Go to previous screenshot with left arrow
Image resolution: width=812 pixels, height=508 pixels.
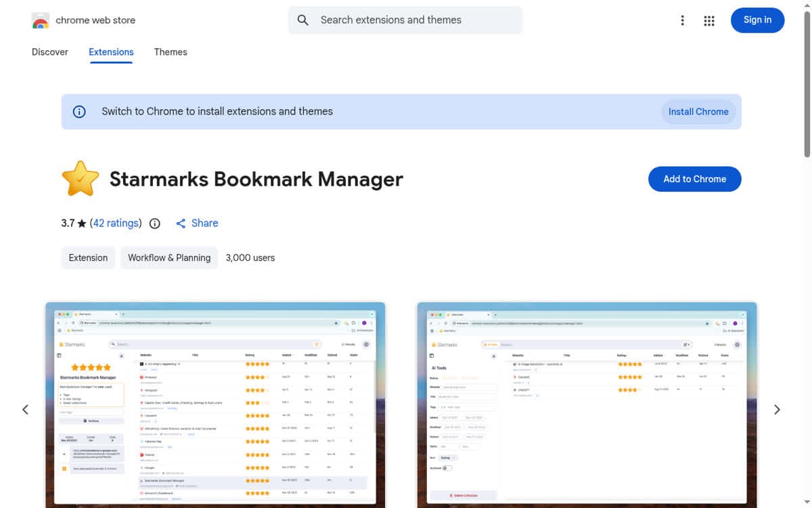26,410
